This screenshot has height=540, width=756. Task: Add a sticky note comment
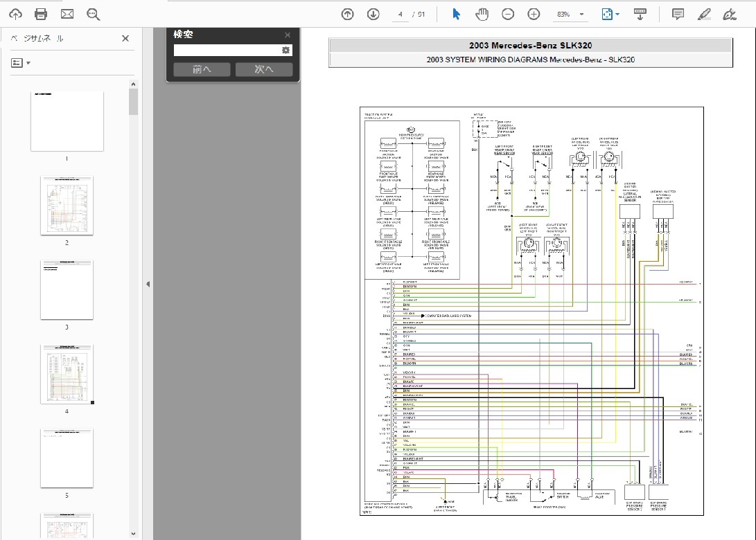coord(678,14)
